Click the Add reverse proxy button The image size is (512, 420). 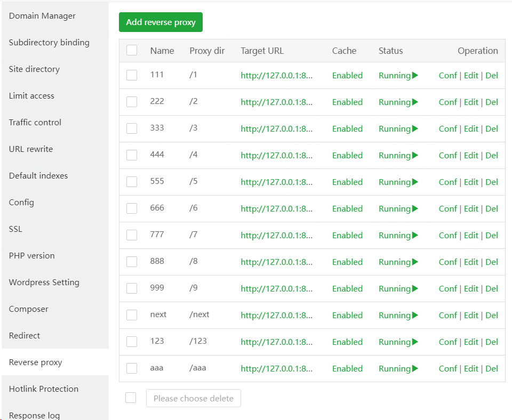pos(161,22)
